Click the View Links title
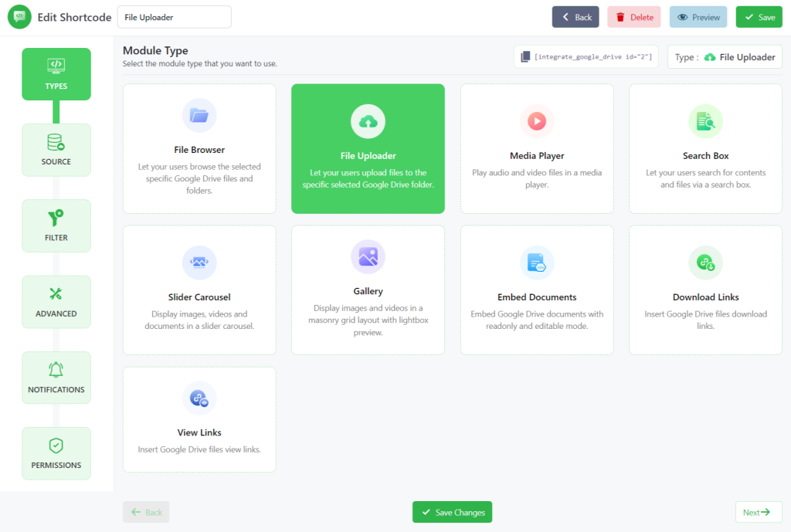This screenshot has height=532, width=791. [x=199, y=432]
